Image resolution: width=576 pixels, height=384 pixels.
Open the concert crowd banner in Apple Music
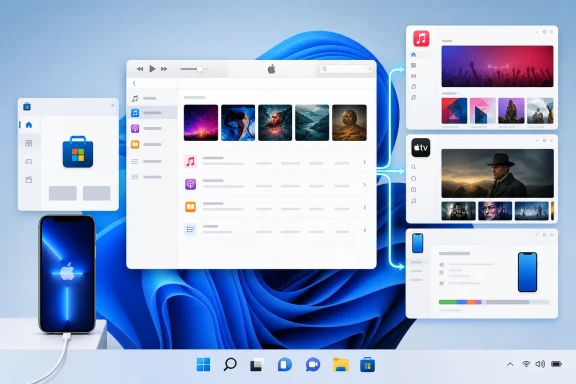[497, 66]
